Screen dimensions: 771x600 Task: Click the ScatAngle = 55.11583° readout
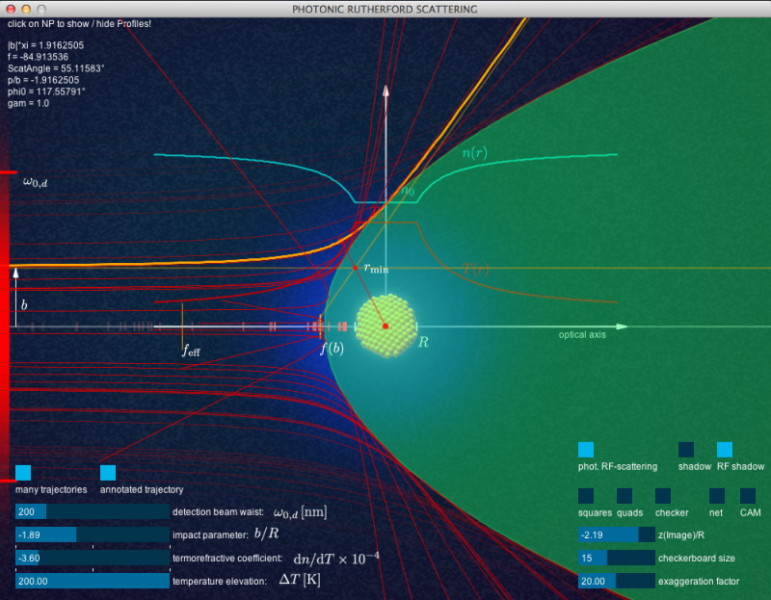click(56, 68)
